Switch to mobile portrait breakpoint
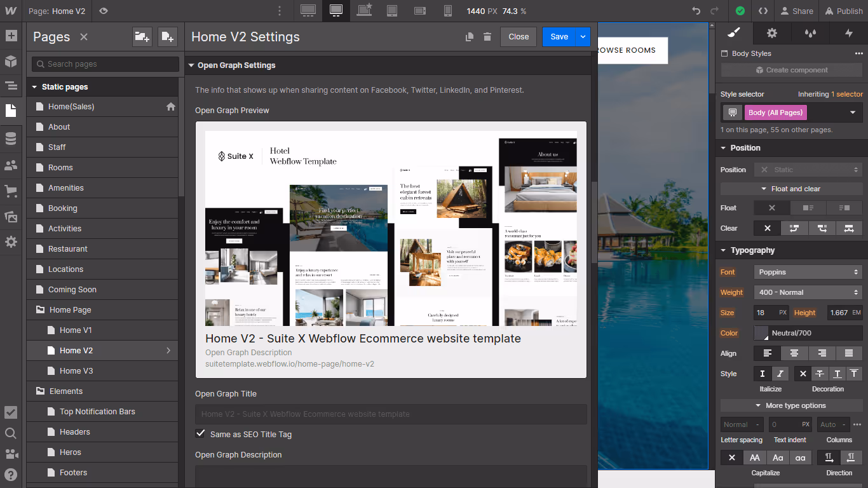The image size is (868, 488). pos(448,11)
